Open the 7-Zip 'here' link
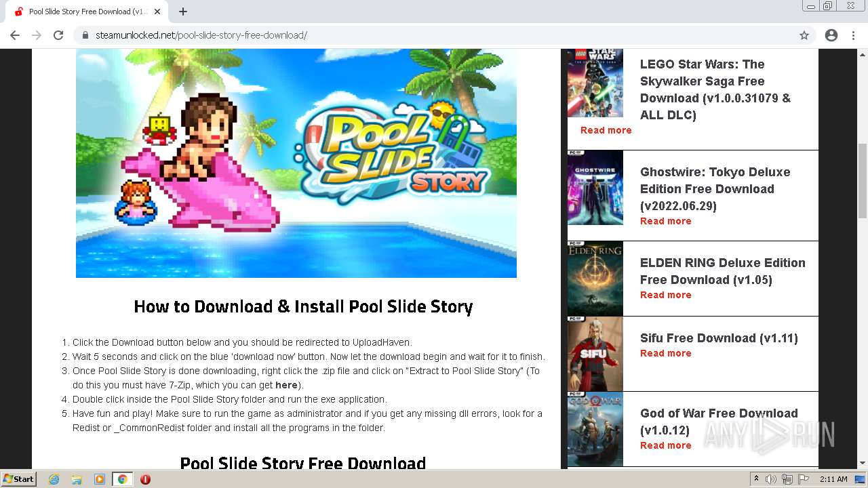This screenshot has width=868, height=488. point(286,385)
